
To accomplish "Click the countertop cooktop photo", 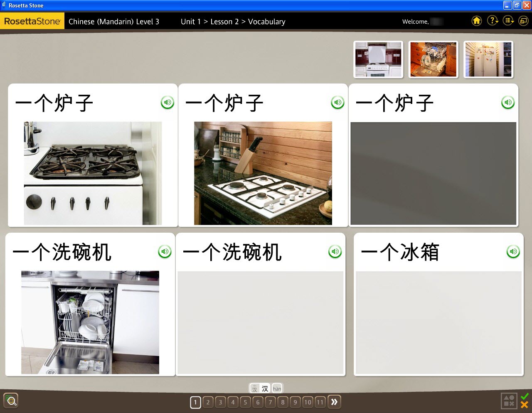I will (x=263, y=173).
